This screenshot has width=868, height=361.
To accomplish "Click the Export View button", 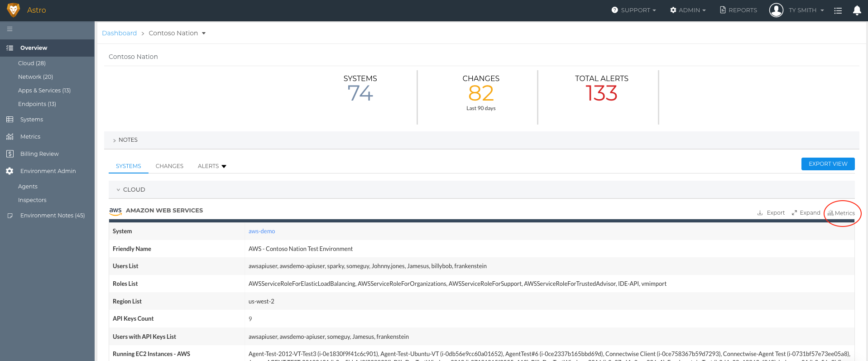I will point(828,164).
